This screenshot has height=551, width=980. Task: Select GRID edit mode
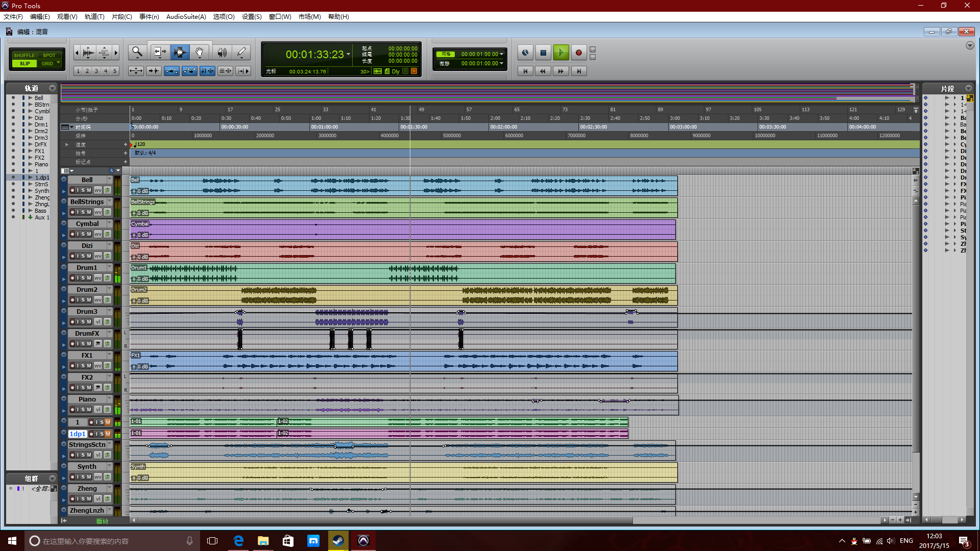coord(49,64)
